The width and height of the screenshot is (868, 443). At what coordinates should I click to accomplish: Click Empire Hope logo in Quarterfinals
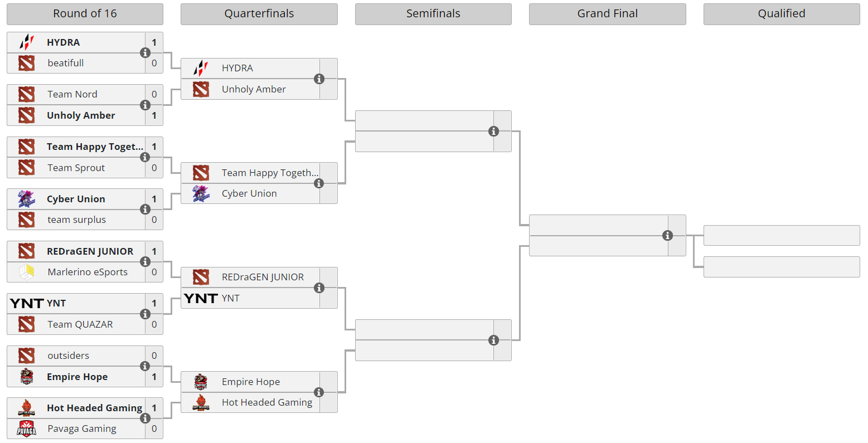[x=201, y=382]
